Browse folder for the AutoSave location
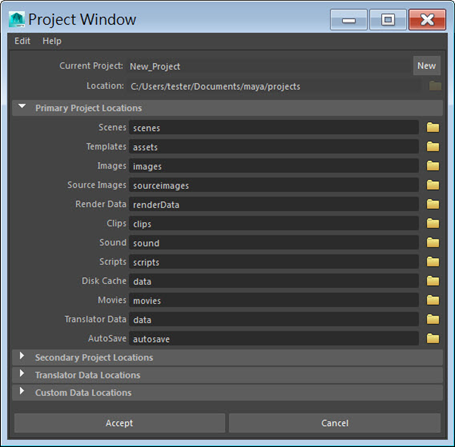The width and height of the screenshot is (455, 447). pos(433,339)
